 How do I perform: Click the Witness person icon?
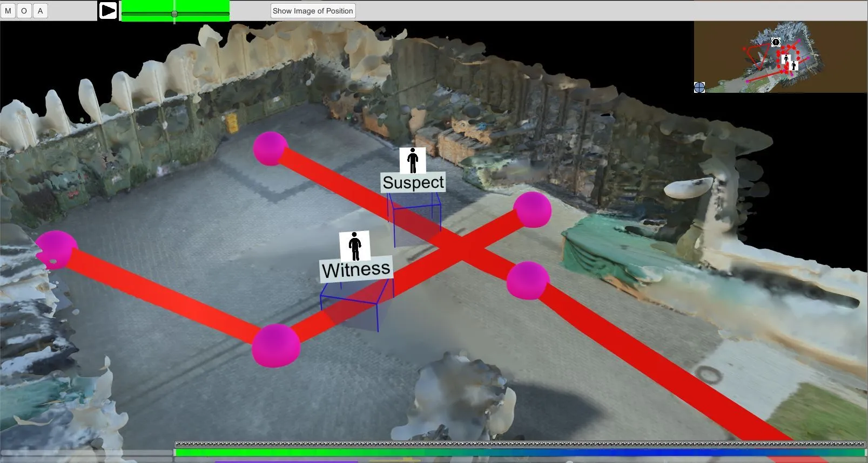tap(354, 246)
